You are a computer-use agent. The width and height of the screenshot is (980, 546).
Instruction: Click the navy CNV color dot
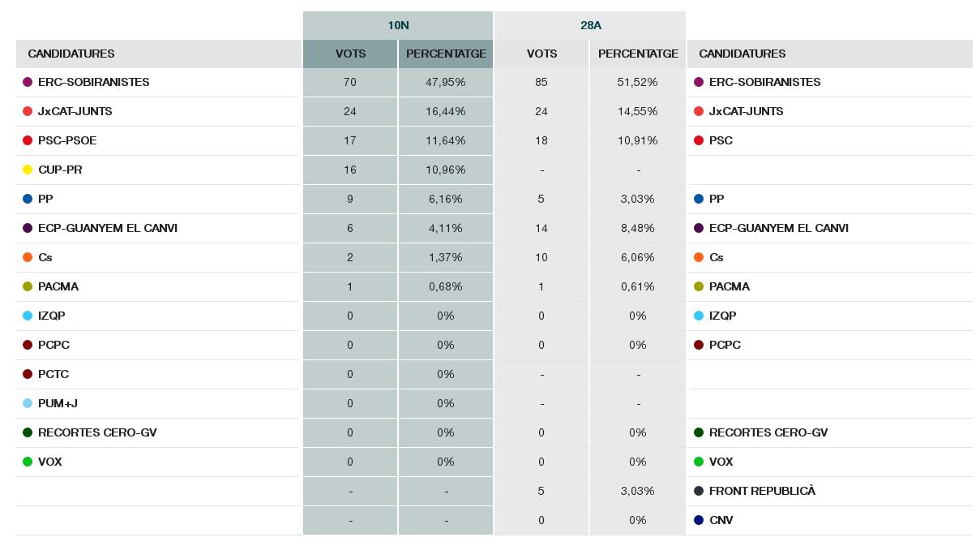pyautogui.click(x=699, y=520)
